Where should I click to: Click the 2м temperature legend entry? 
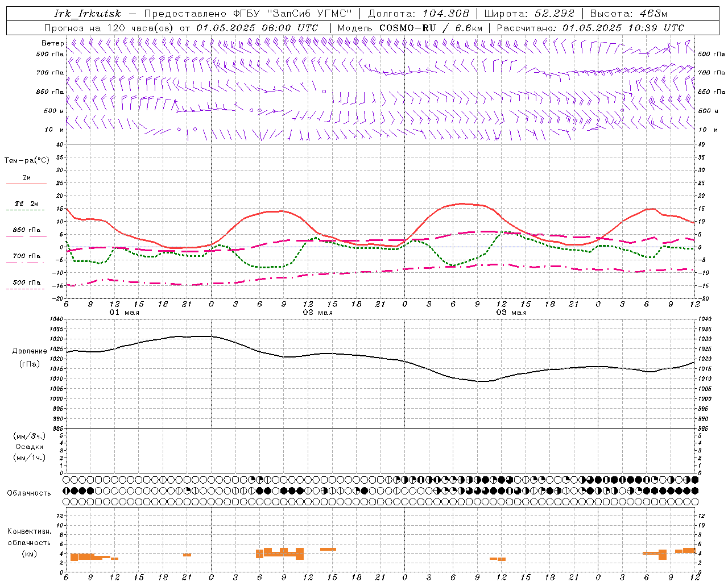[x=26, y=178]
